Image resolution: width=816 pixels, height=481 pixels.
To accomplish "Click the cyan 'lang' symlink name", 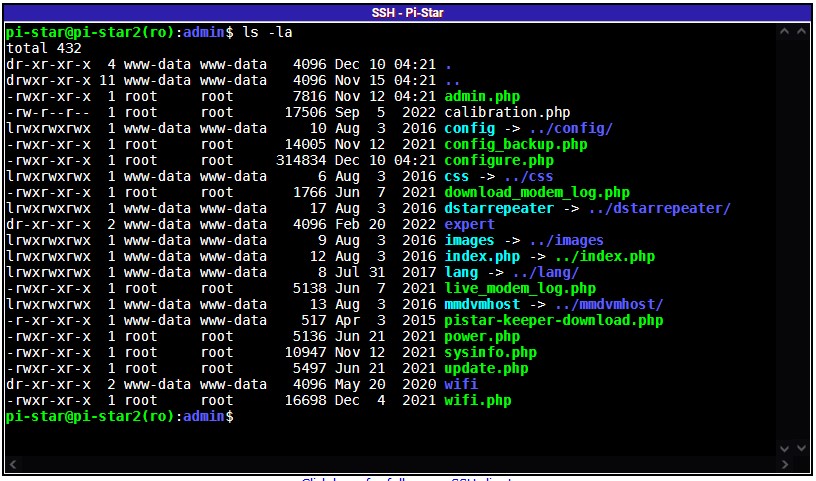I will (x=461, y=273).
